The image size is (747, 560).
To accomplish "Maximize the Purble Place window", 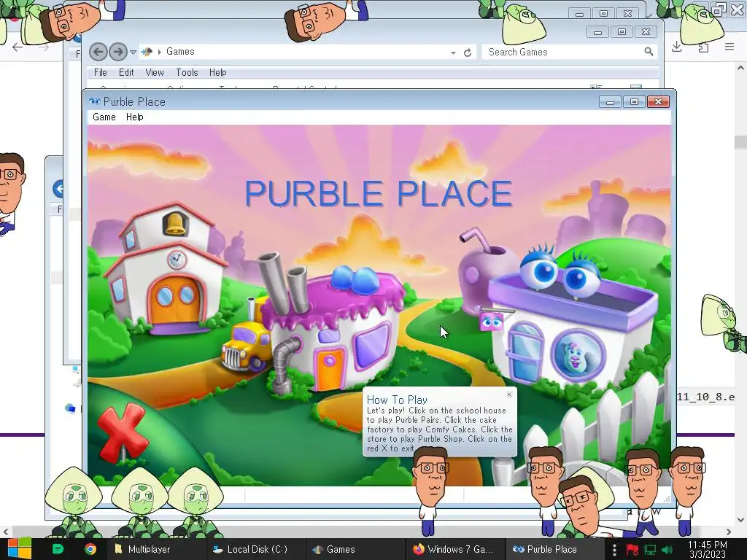I will [x=634, y=101].
